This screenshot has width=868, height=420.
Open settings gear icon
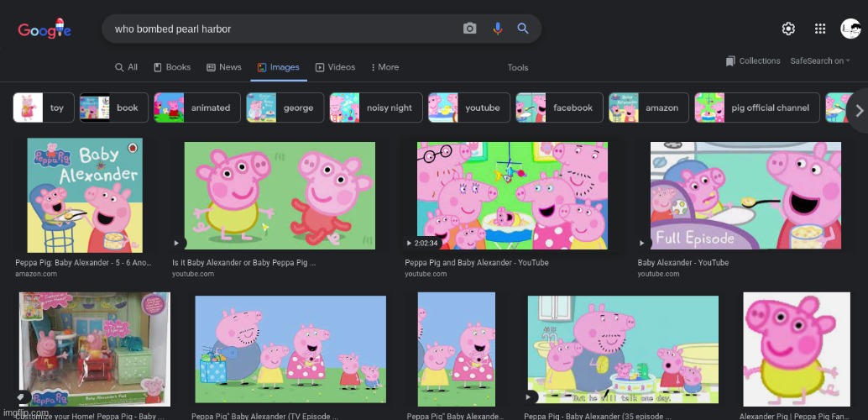click(788, 29)
